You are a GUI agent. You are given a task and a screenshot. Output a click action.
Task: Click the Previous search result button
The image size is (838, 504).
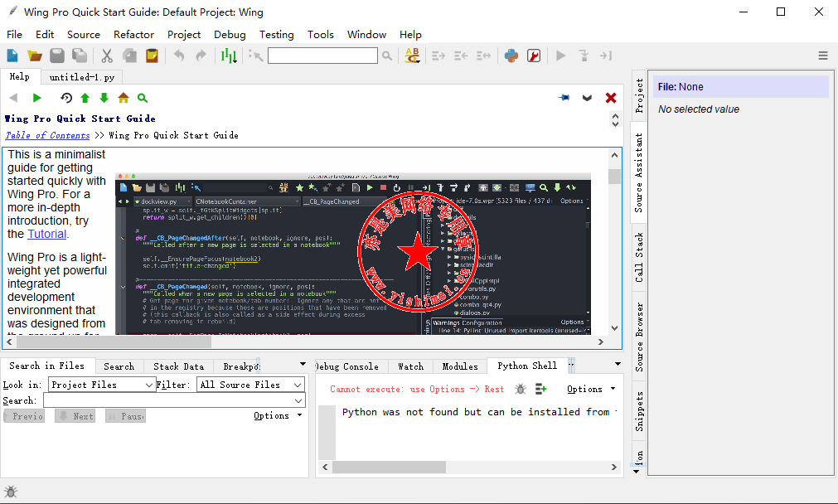24,416
